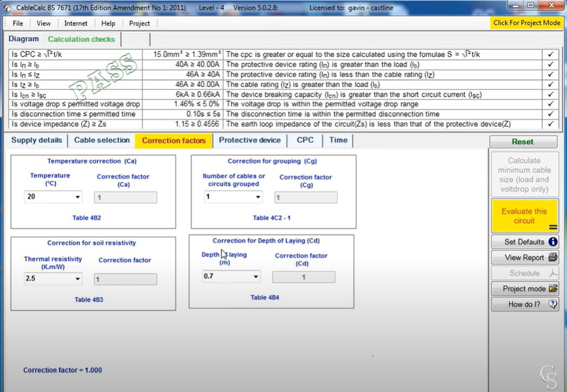Click the View Report button
Screen dimensions: 567x392
click(524, 257)
